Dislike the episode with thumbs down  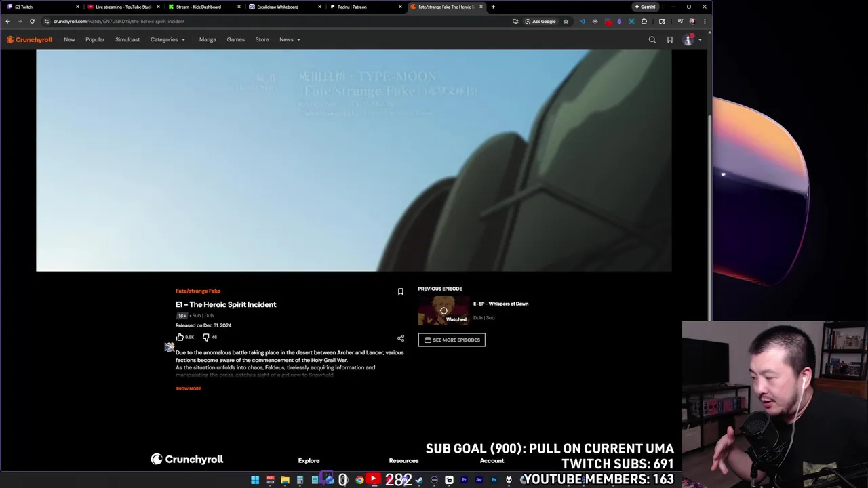[206, 337]
